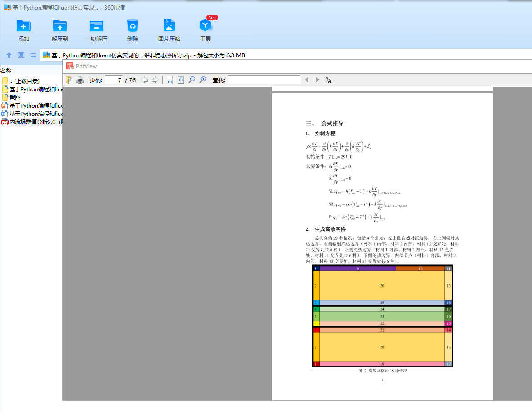Click the 添加 (Add) archive button

tap(23, 30)
